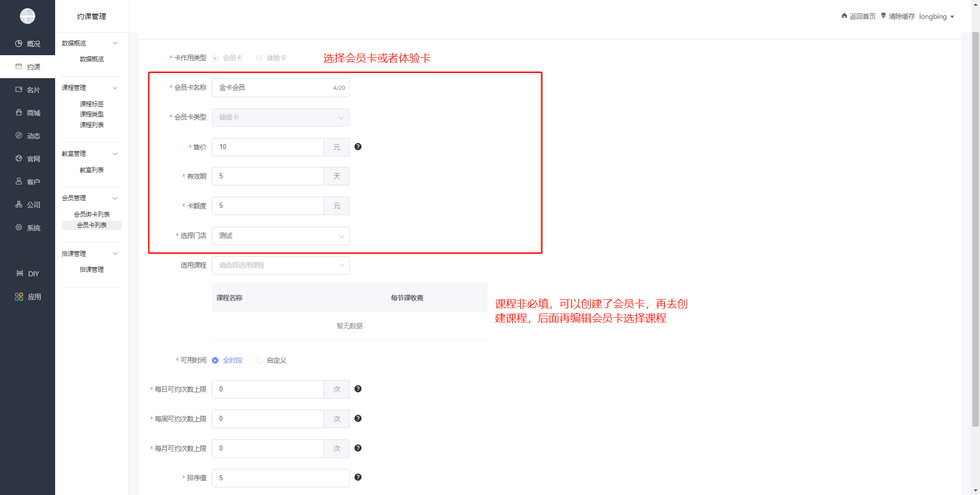Click the 售价 price input
The width and height of the screenshot is (980, 495).
click(268, 147)
